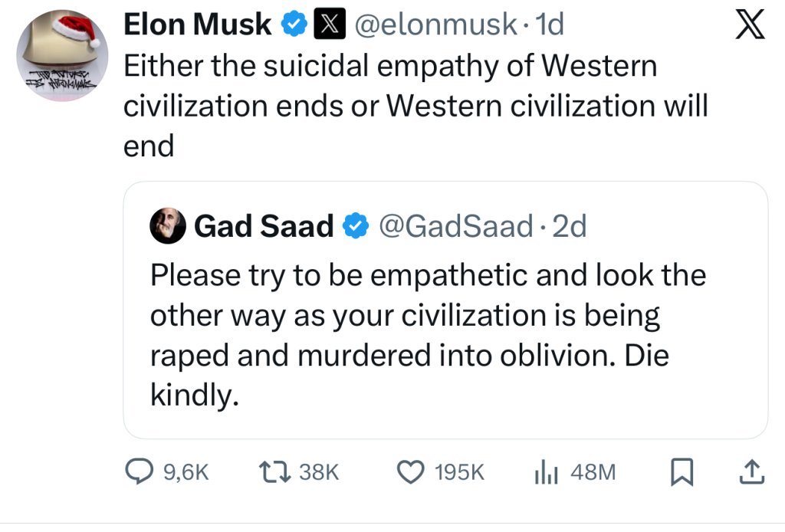Click the 2d timestamp on quoted tweet
The image size is (785, 532).
point(570,226)
